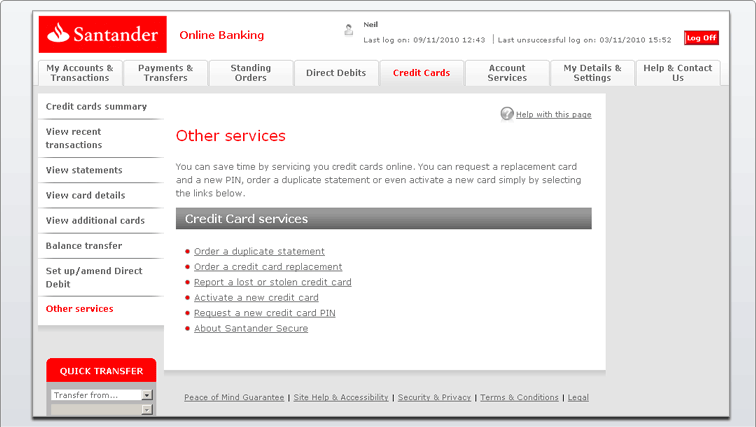Screen dimensions: 756x427
Task: Click the help question mark icon
Action: click(507, 114)
